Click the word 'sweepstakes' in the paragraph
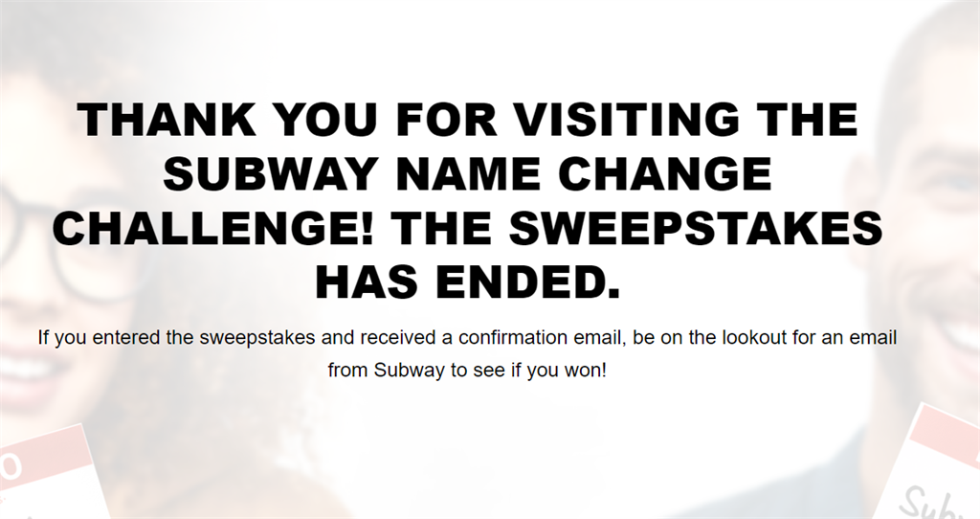 [257, 338]
